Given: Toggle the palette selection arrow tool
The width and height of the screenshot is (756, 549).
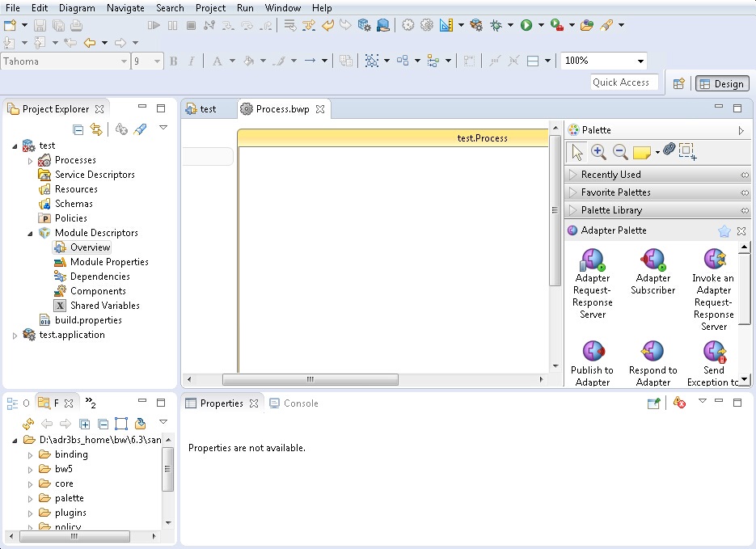Looking at the screenshot, I should tap(577, 151).
